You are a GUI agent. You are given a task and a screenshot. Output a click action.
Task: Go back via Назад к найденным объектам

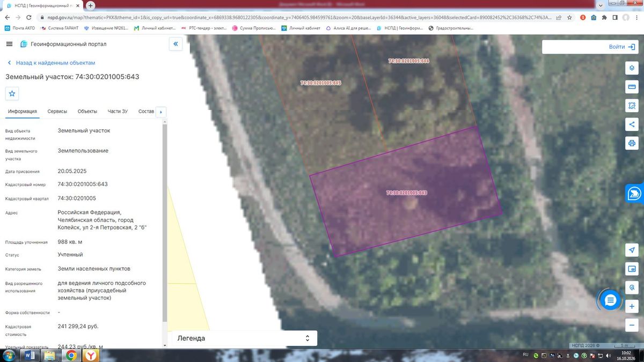(x=51, y=63)
